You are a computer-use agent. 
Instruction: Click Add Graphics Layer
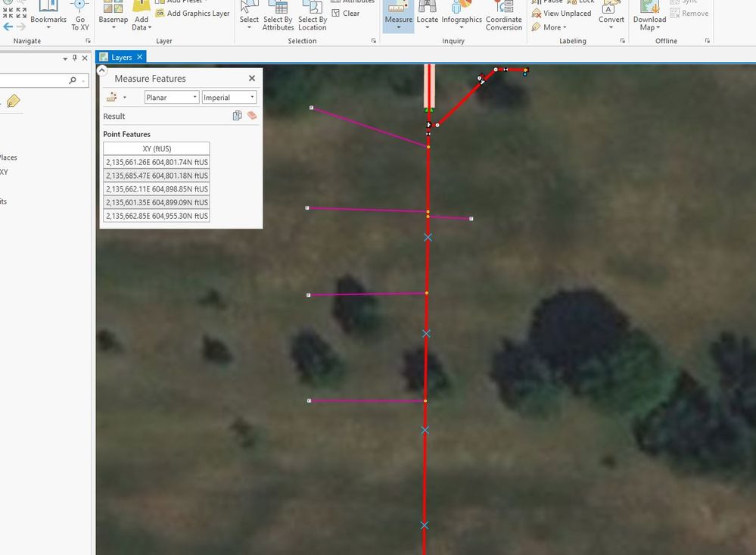pos(193,14)
